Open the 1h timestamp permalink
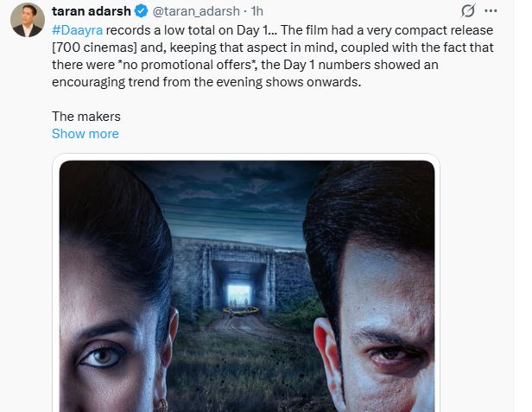532x412 pixels. click(256, 11)
